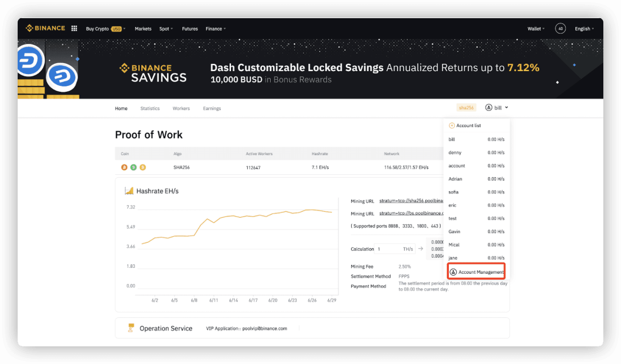Select account jane in the list

[x=476, y=258]
